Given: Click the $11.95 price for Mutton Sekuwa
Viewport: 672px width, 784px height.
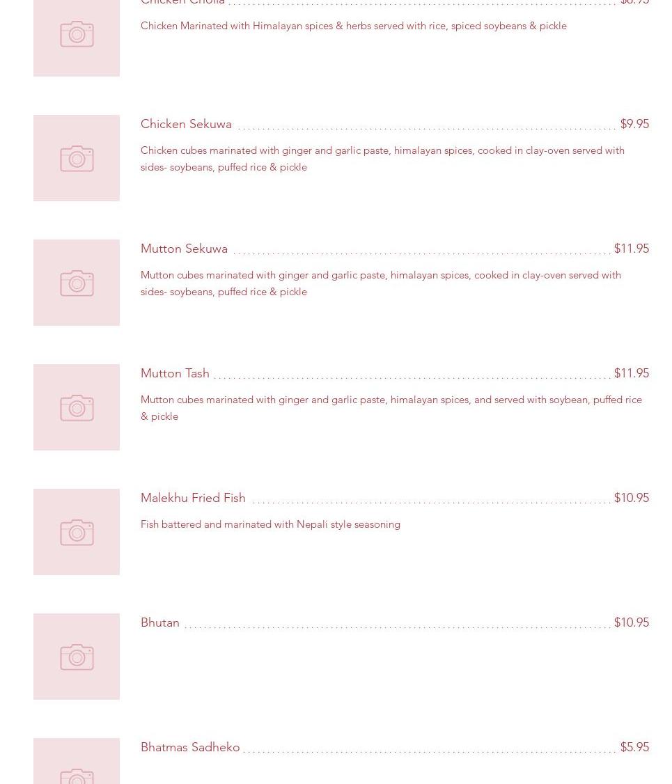Looking at the screenshot, I should pyautogui.click(x=631, y=249).
